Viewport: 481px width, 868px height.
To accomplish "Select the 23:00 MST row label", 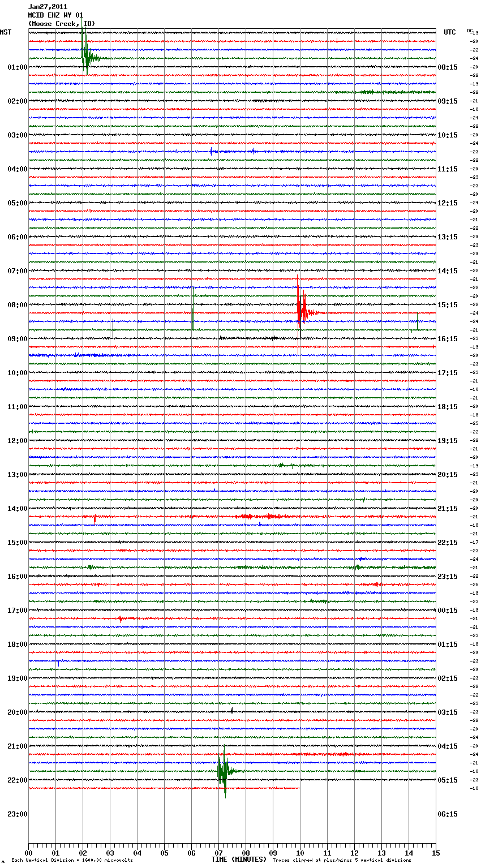I will point(17,814).
